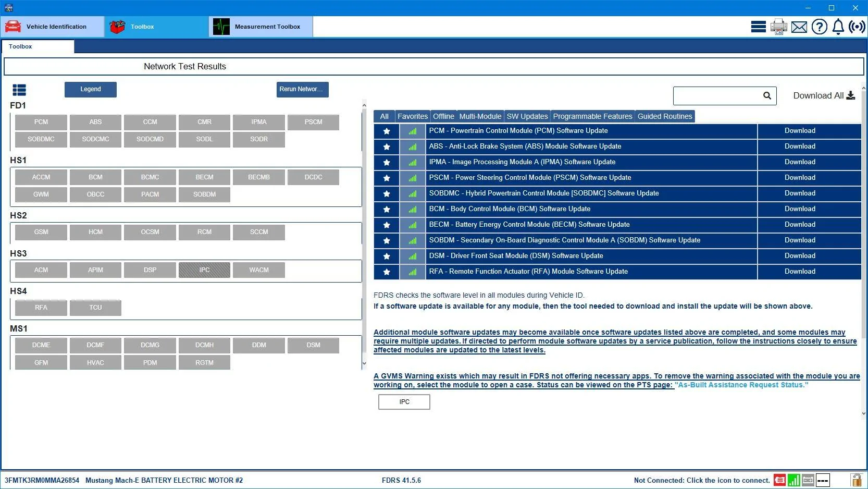The width and height of the screenshot is (868, 489).
Task: Select the GSM module in HS2
Action: [41, 232]
